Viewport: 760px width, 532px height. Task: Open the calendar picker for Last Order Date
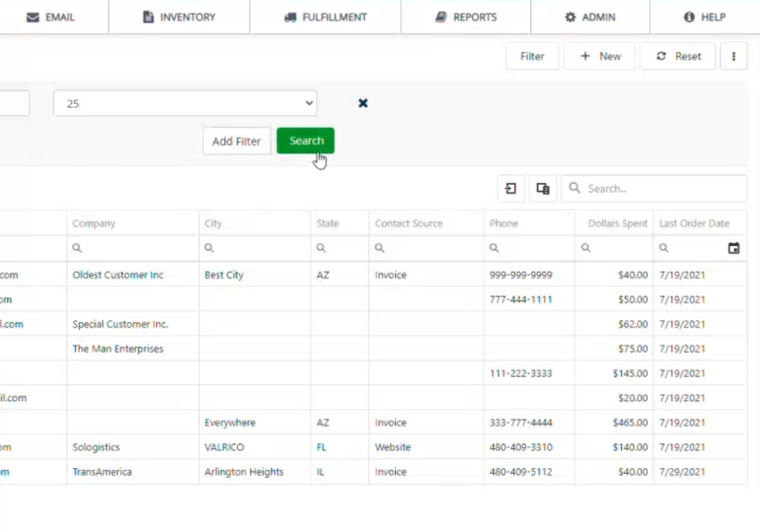[x=734, y=248]
